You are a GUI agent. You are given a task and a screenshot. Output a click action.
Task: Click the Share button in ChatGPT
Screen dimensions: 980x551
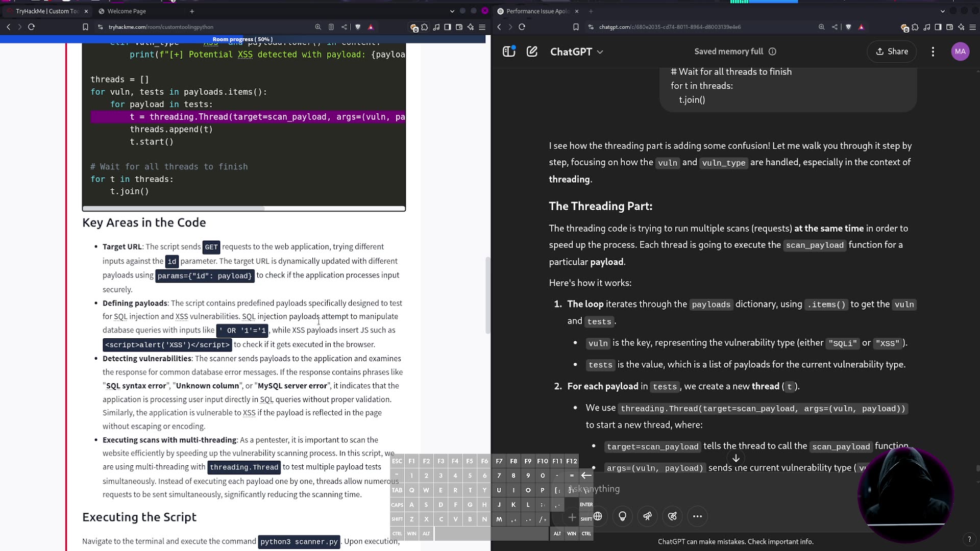(x=891, y=51)
